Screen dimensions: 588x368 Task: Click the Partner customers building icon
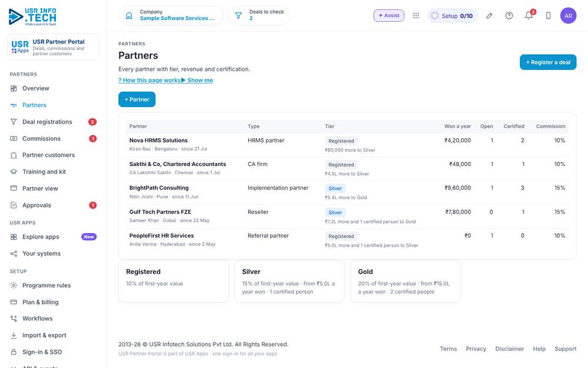click(x=14, y=155)
